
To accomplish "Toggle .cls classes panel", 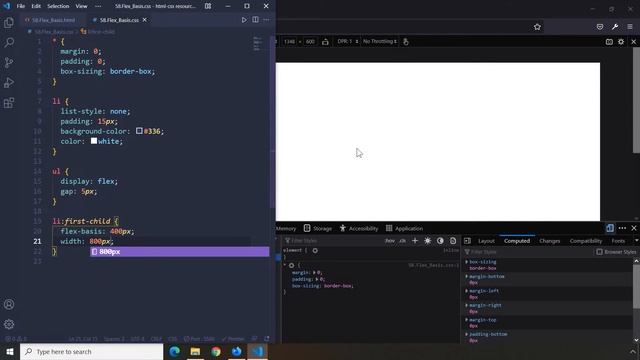I will (x=402, y=241).
